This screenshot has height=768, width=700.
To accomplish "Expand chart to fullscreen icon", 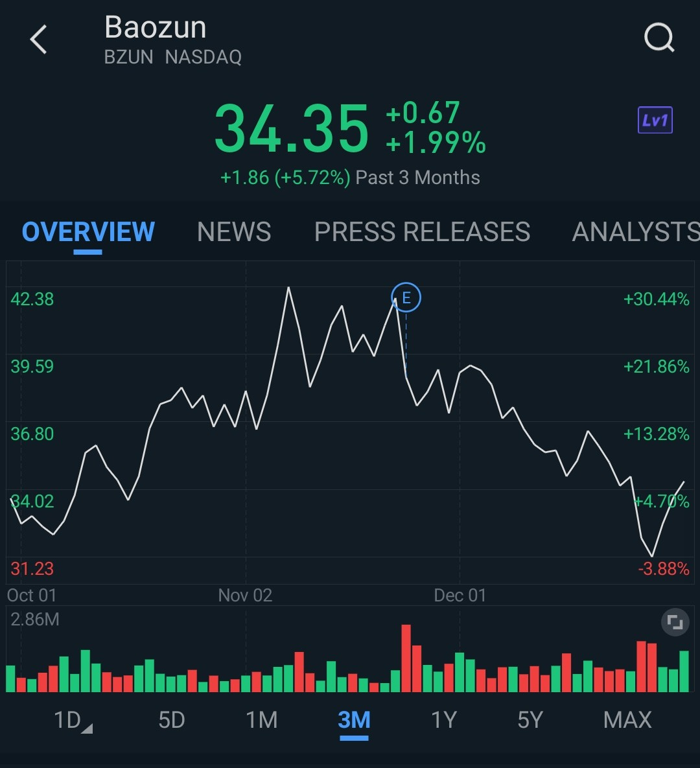I will 675,623.
